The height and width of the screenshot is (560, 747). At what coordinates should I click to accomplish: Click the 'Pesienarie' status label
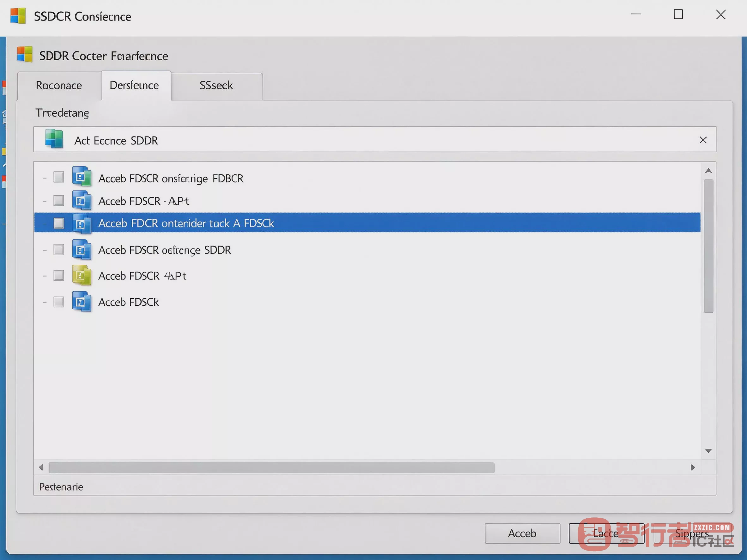click(61, 487)
